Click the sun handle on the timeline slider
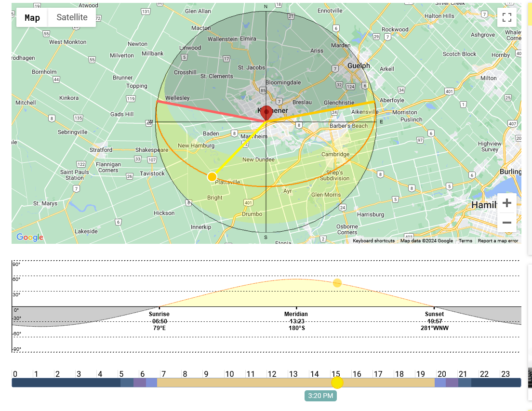The image size is (532, 411). click(337, 382)
